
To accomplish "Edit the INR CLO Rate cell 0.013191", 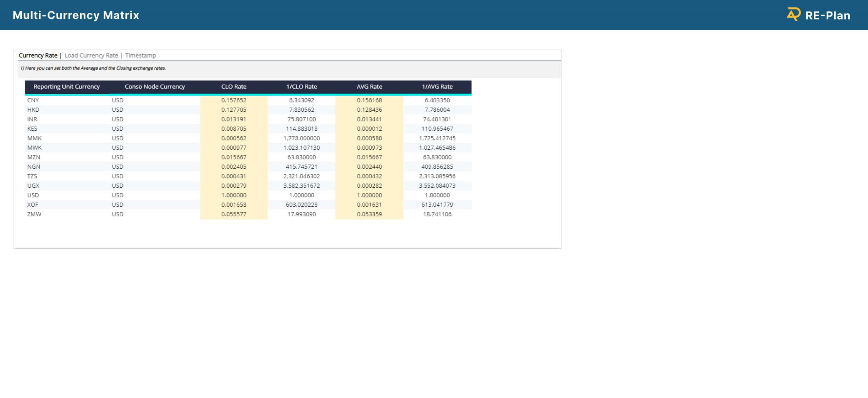I will 234,119.
